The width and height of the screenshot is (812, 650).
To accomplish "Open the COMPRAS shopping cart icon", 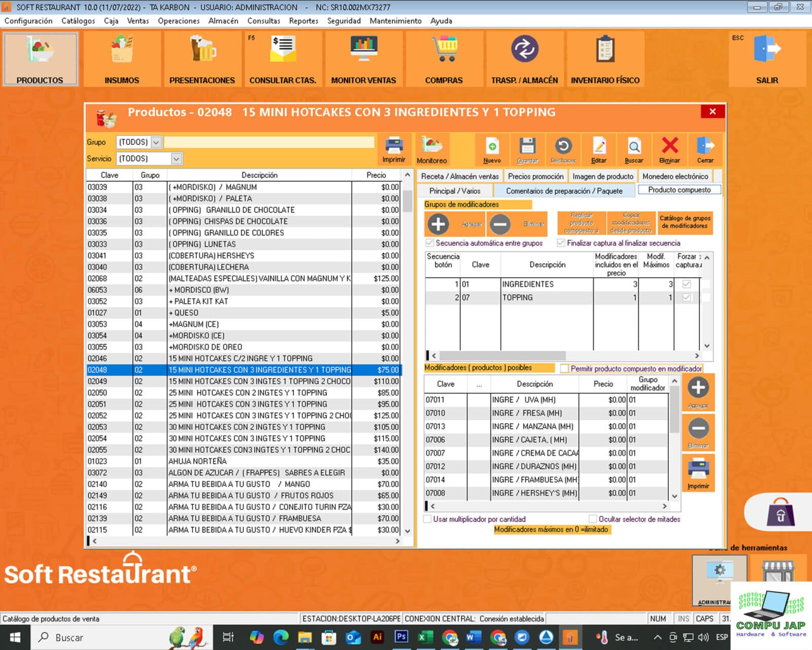I will click(x=444, y=58).
